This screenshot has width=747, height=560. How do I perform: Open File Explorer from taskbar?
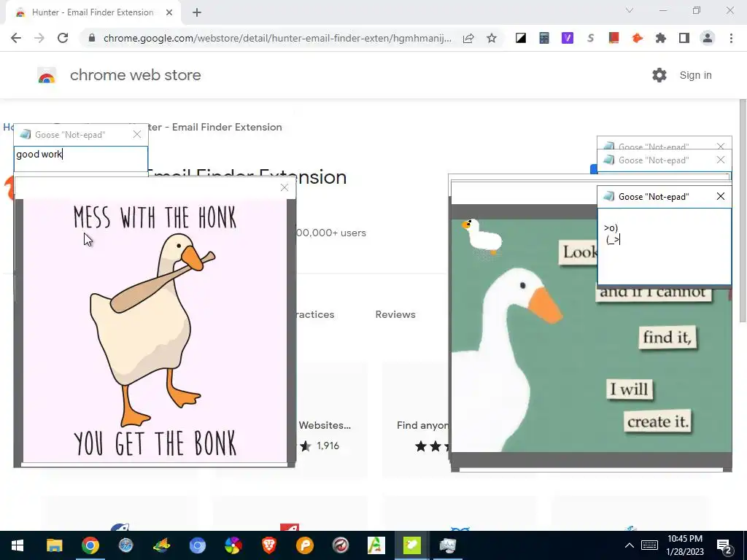(54, 545)
